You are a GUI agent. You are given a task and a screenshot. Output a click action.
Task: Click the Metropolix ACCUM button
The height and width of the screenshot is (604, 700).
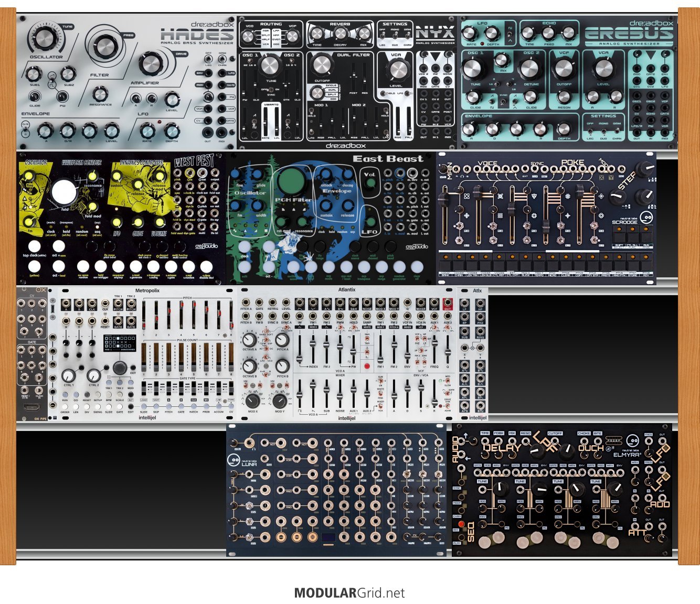point(219,406)
